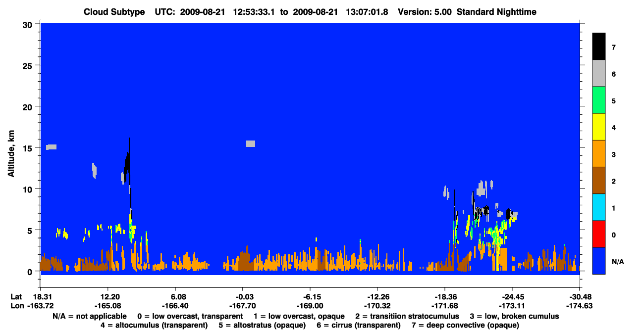Click the "Lon" axis row label
The image size is (644, 330).
(17, 306)
